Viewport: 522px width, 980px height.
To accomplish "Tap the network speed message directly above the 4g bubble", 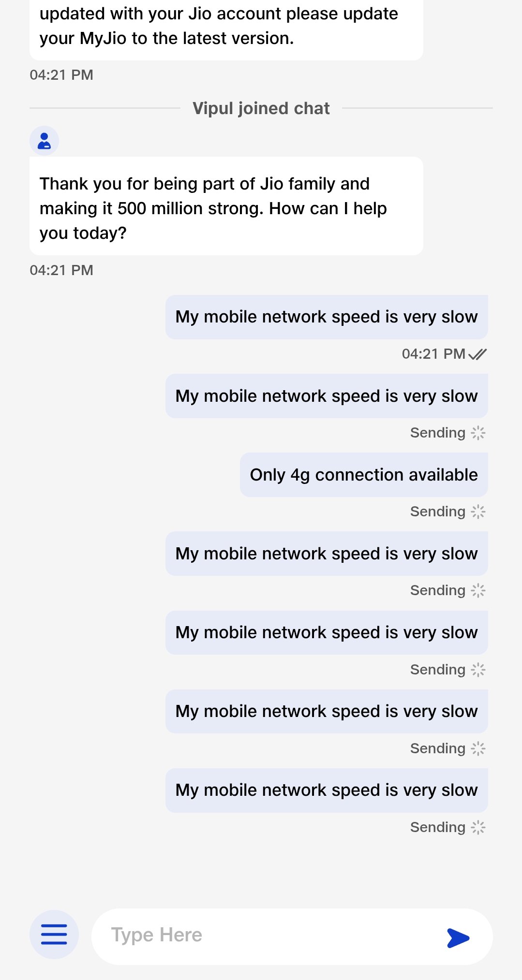I will (326, 396).
